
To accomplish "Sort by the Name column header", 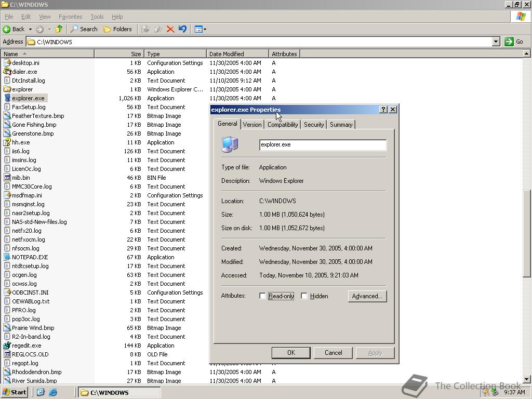I will coord(47,54).
